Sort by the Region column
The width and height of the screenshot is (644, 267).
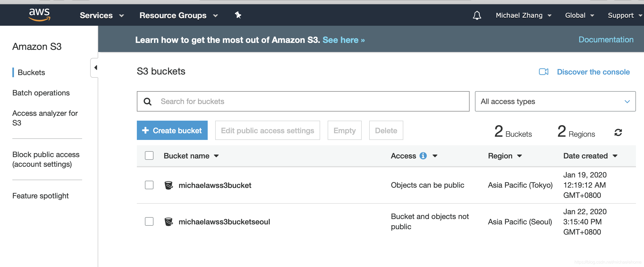(505, 156)
